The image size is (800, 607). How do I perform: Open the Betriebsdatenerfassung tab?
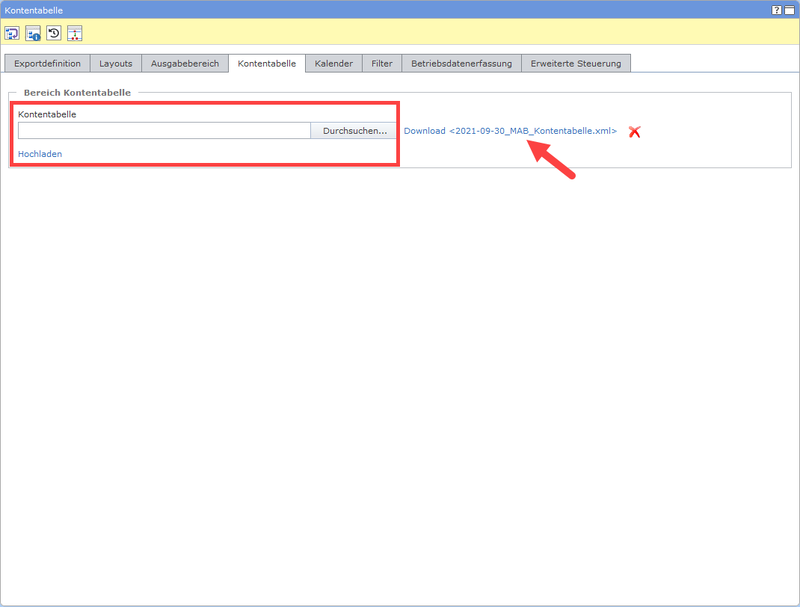click(461, 63)
